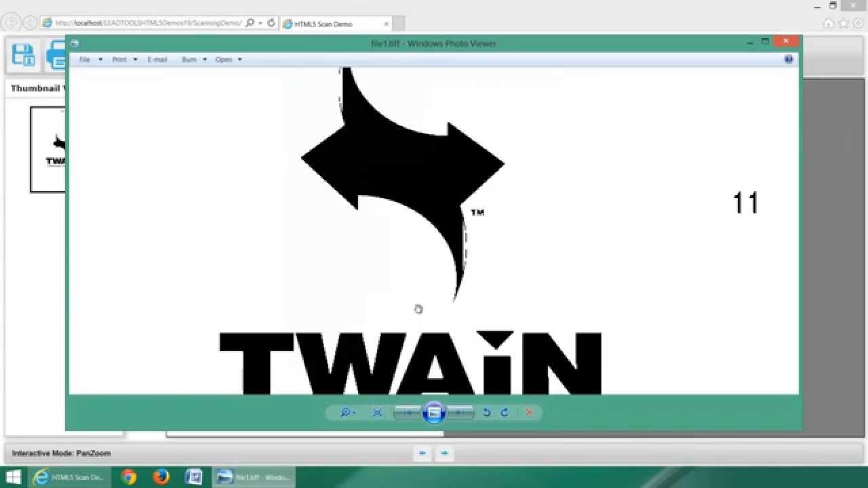Click Interactive Mode: PanZoom text
The width and height of the screenshot is (868, 488).
61,453
